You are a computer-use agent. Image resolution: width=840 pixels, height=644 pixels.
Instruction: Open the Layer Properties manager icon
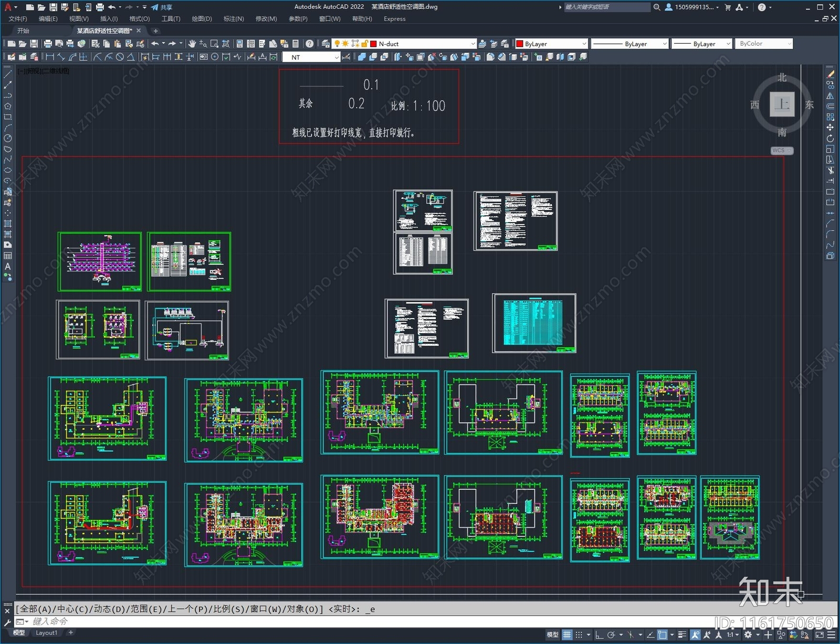click(325, 44)
